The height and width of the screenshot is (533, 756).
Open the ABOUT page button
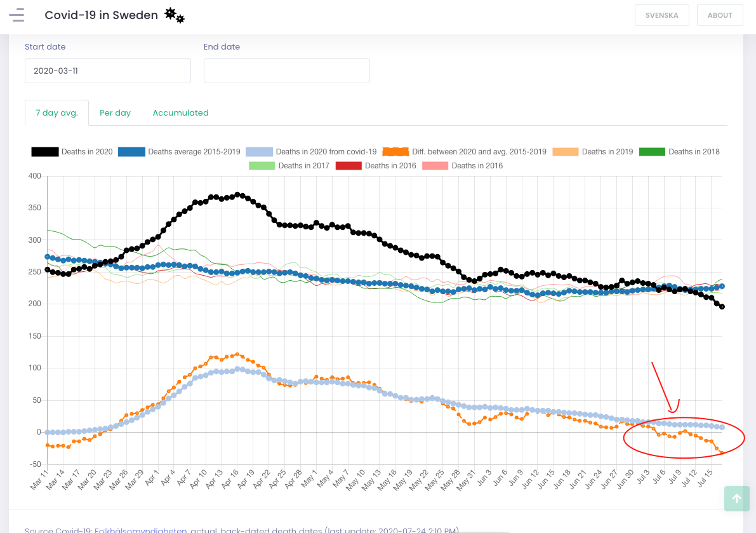(720, 15)
